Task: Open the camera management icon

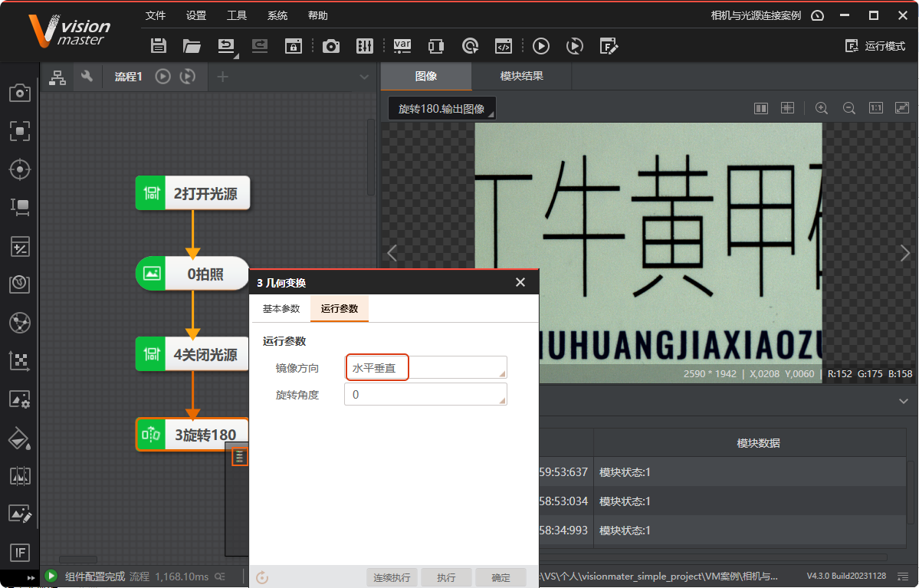Action: (330, 46)
